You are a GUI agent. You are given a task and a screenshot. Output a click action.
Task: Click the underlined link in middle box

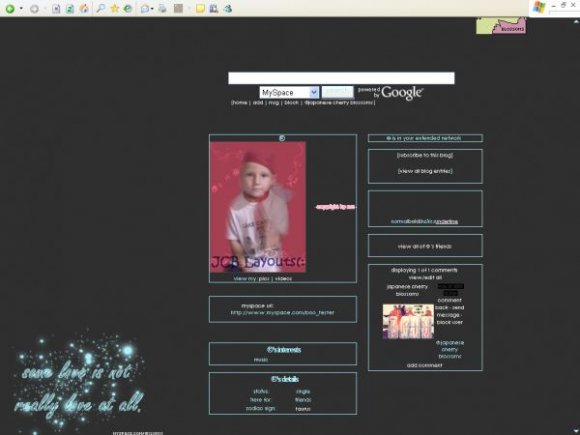[x=447, y=222]
